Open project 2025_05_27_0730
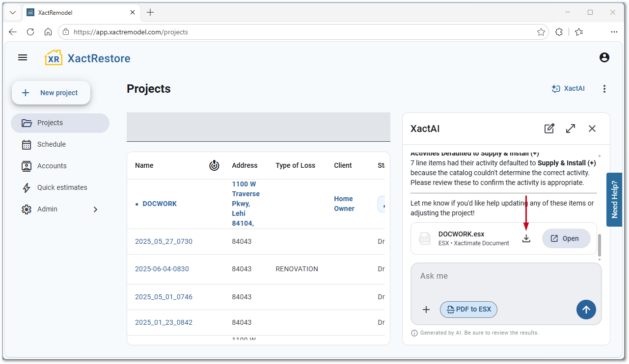The height and width of the screenshot is (364, 629). click(164, 241)
